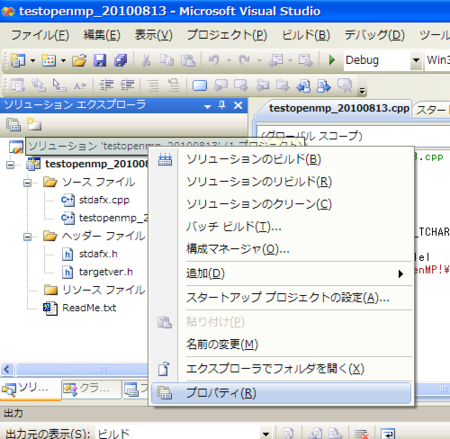Click the Toggle Bookmark toolbar icon
Viewport: 450px width, 439px height.
[x=199, y=86]
